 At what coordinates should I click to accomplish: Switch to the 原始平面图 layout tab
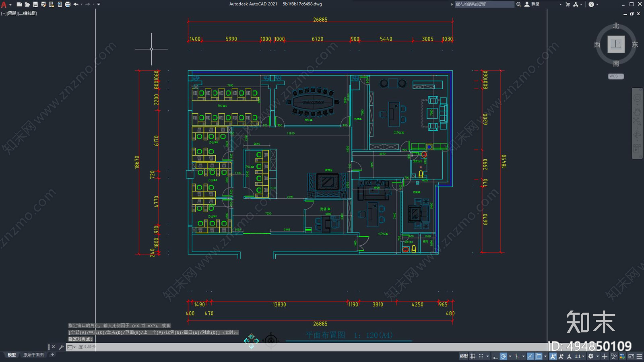tap(33, 355)
